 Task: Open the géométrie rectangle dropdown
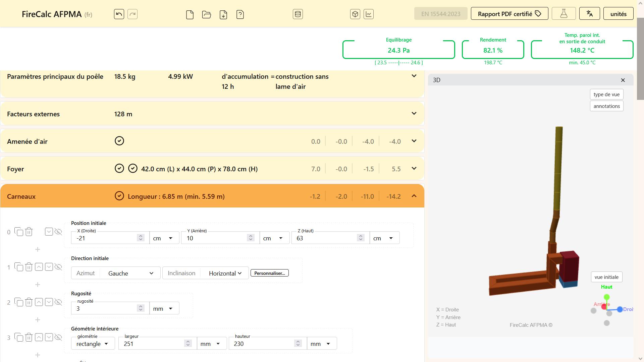(x=93, y=344)
